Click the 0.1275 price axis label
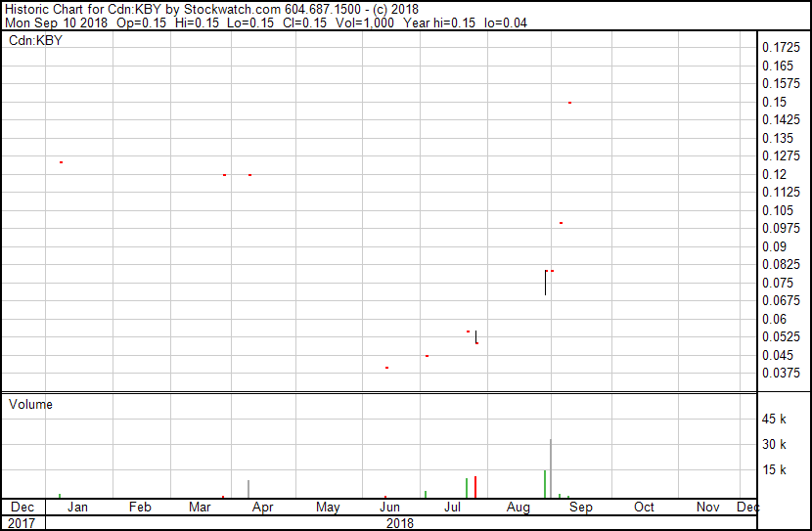Image resolution: width=812 pixels, height=531 pixels. pyautogui.click(x=781, y=155)
